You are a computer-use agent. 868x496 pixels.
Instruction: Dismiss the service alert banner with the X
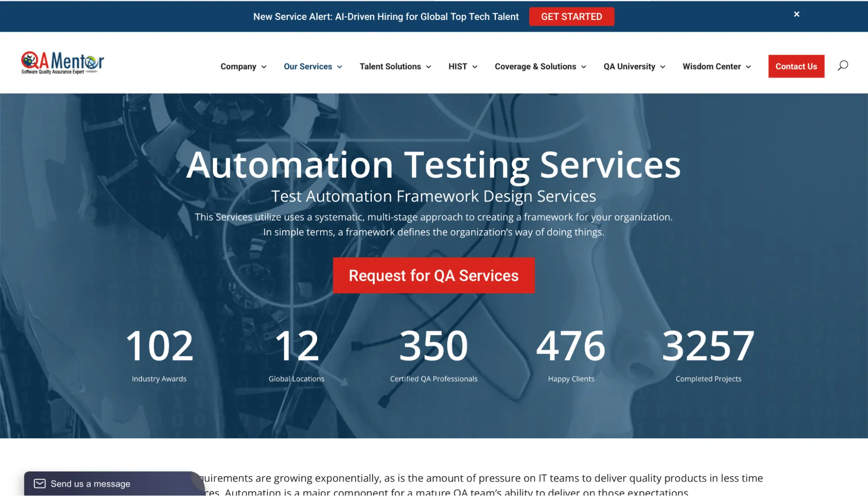pyautogui.click(x=796, y=14)
